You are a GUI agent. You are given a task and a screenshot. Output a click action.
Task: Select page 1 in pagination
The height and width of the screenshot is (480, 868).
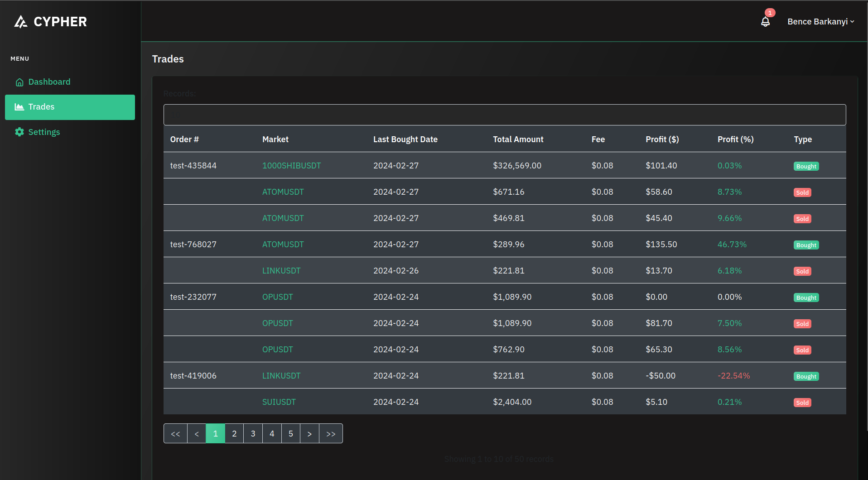216,434
